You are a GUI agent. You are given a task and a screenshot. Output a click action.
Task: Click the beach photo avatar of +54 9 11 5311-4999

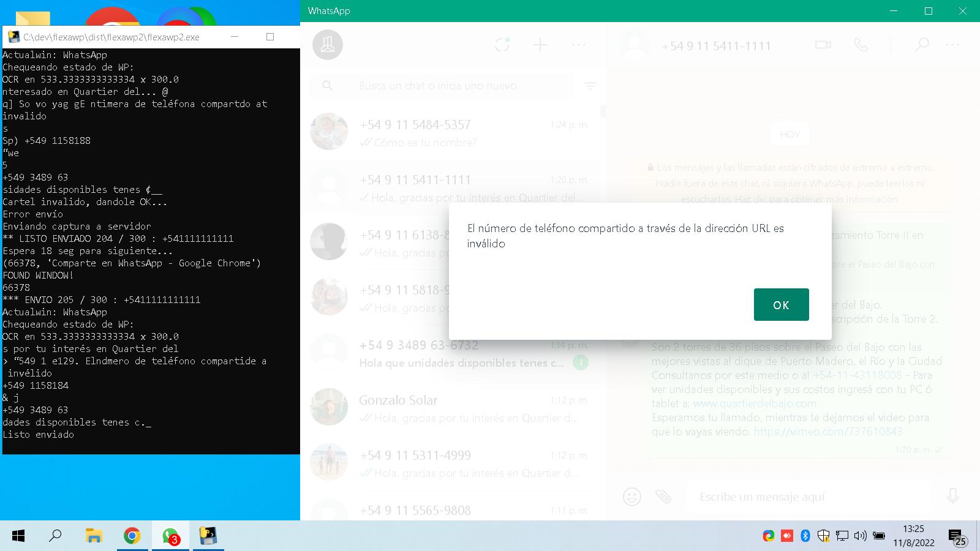329,462
